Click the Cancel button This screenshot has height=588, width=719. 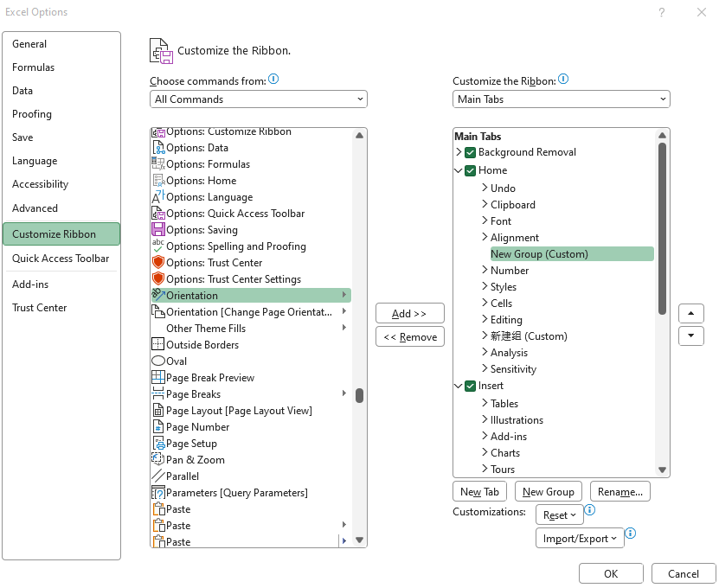click(684, 574)
